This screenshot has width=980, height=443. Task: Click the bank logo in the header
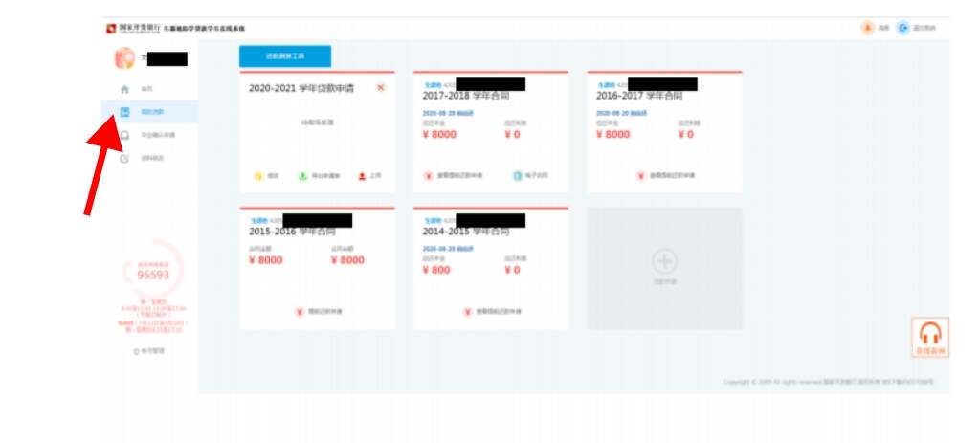pos(111,29)
